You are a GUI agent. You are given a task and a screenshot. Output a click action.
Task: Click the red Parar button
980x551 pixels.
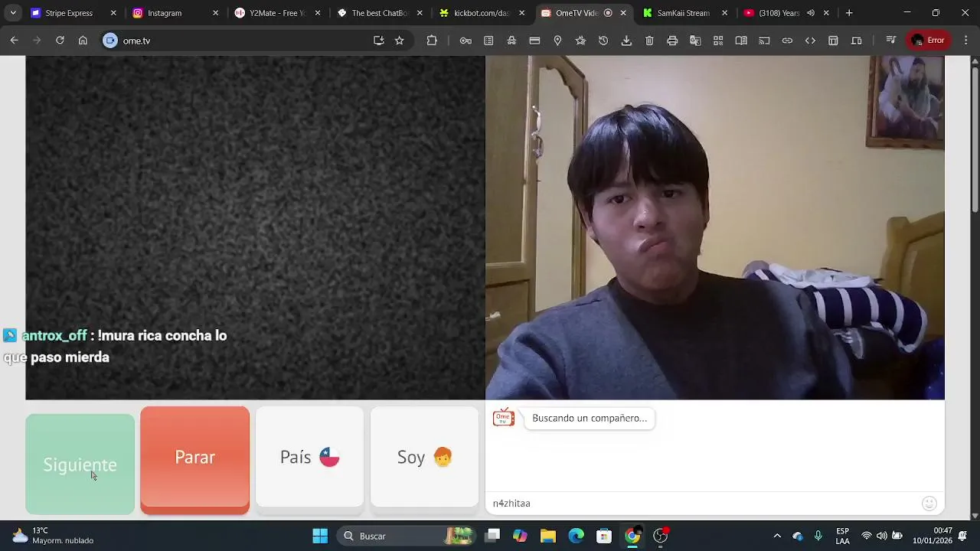click(194, 458)
